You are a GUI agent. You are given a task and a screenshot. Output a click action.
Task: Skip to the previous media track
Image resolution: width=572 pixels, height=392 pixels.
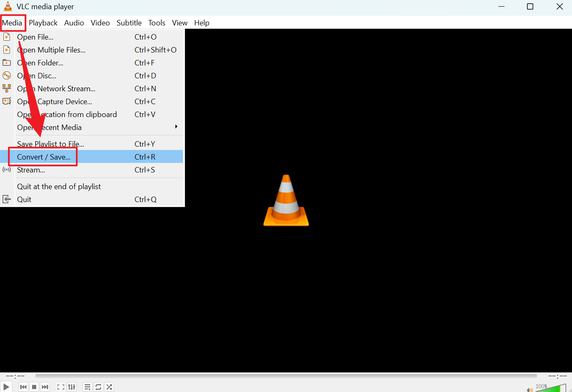pyautogui.click(x=23, y=387)
